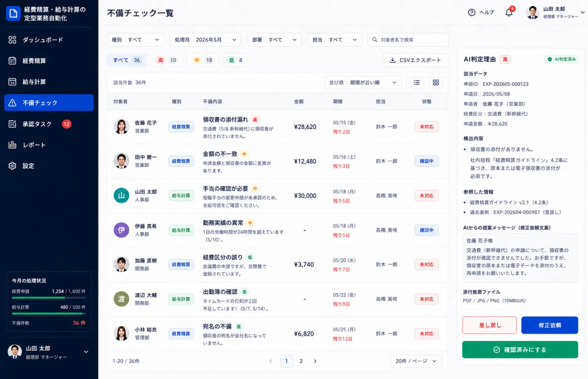Click the ヘルプ question mark icon
This screenshot has width=588, height=379.
(472, 12)
